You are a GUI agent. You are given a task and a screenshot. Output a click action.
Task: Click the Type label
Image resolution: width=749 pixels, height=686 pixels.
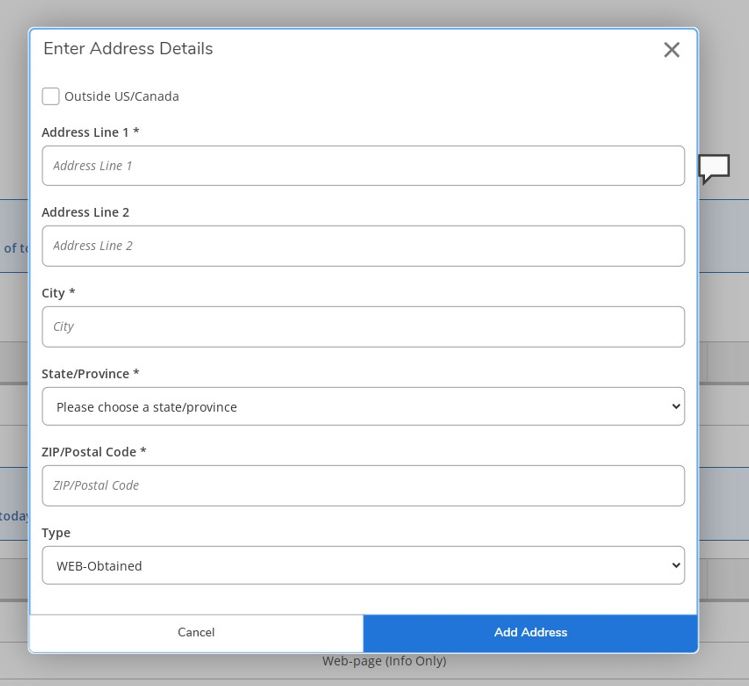pos(56,533)
